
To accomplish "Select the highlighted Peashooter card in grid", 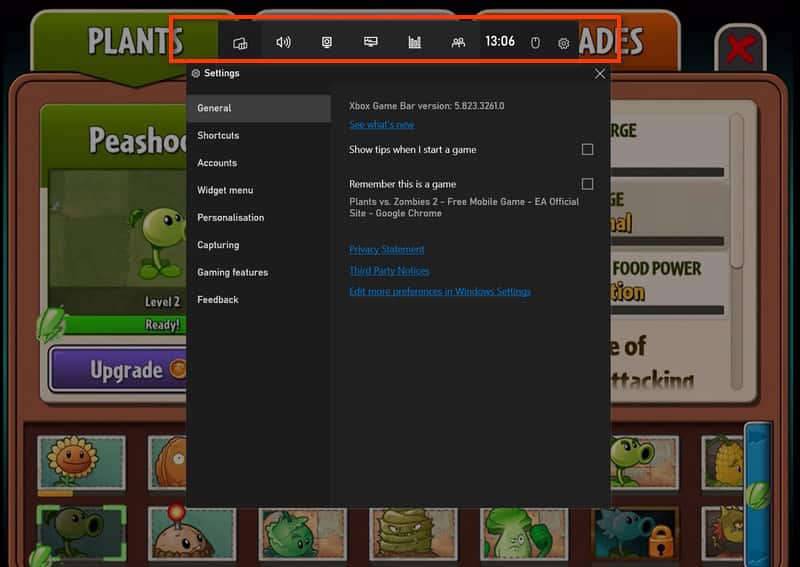I will pos(82,534).
